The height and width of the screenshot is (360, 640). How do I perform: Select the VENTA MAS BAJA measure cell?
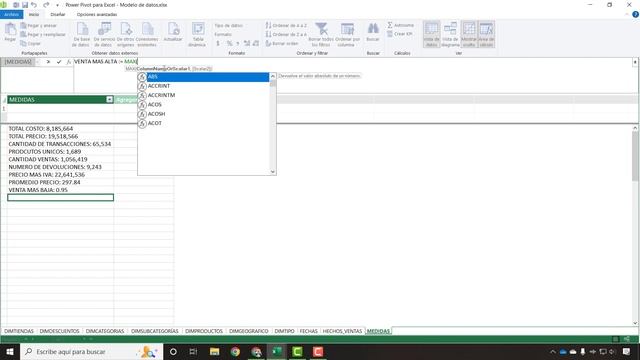pos(60,190)
